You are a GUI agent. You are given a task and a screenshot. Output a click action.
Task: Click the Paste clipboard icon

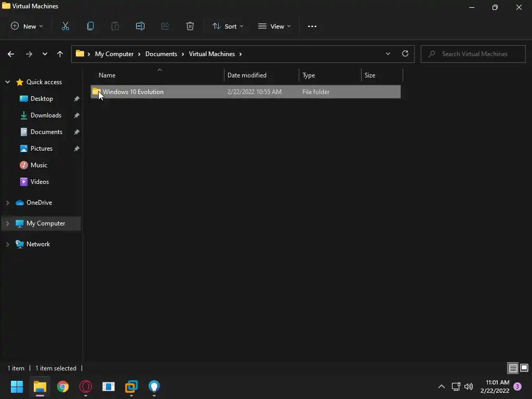[x=115, y=26]
